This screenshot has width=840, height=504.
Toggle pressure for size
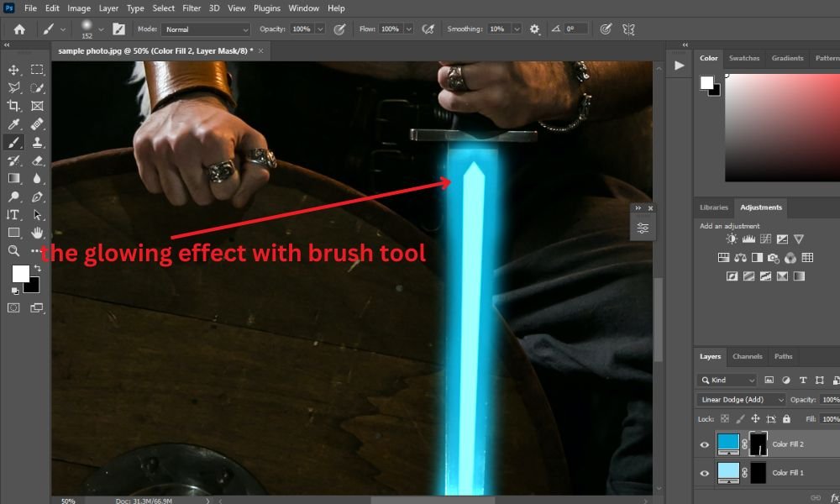click(606, 29)
